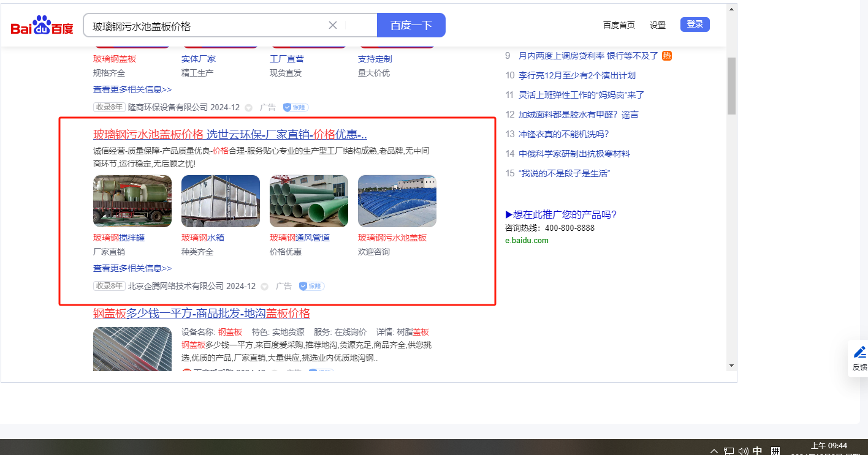Click hotline text 咨询热线：400-800-8888
868x455 pixels.
550,228
